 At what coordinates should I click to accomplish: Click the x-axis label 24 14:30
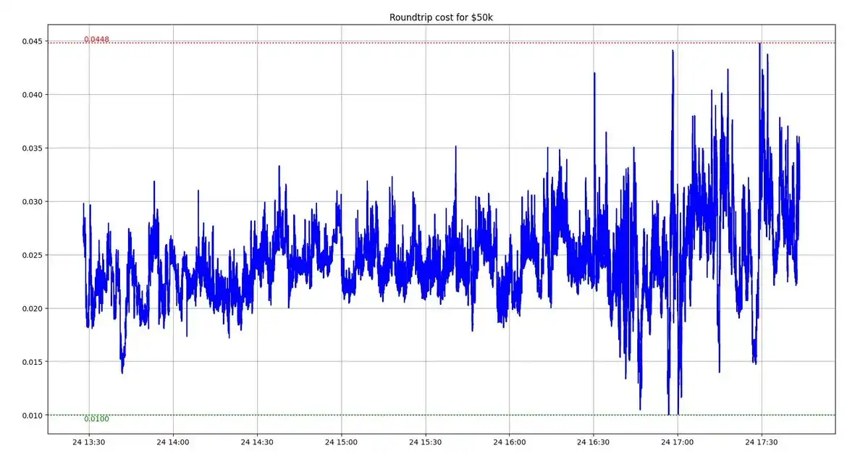[x=257, y=442]
